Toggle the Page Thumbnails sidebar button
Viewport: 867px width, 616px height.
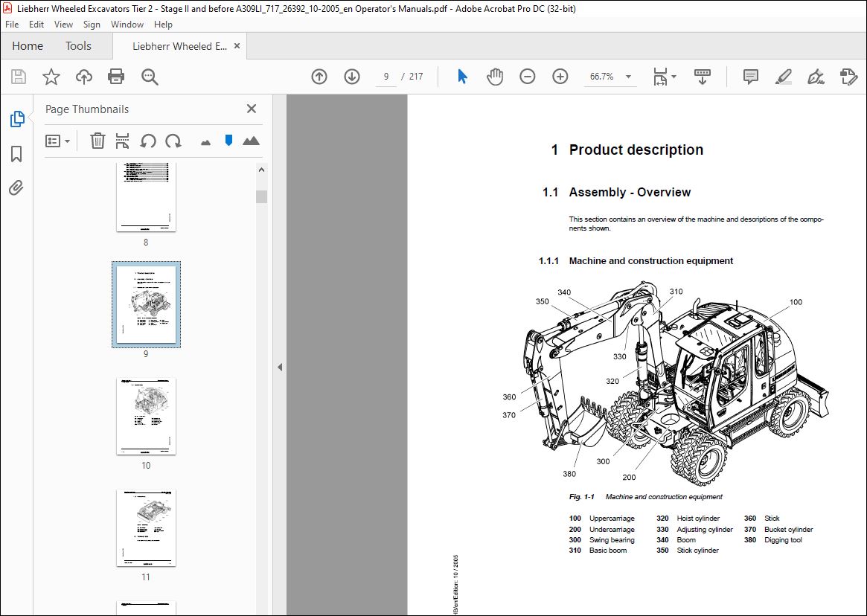16,119
